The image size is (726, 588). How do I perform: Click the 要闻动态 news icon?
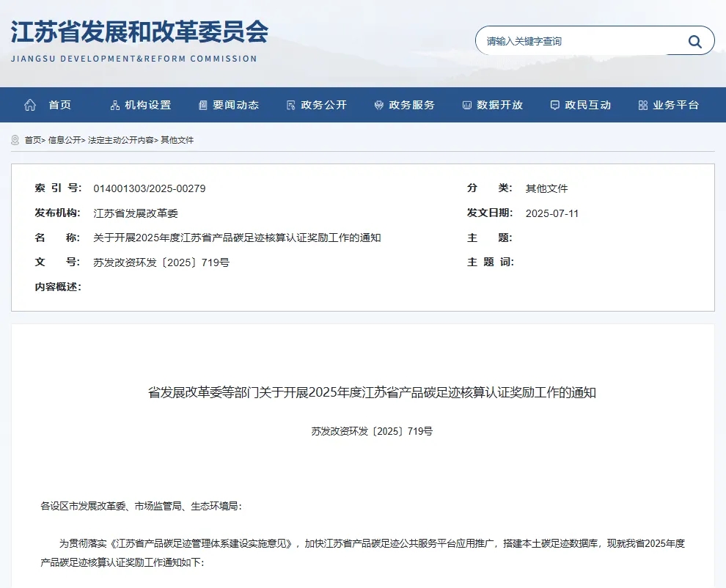pos(203,105)
